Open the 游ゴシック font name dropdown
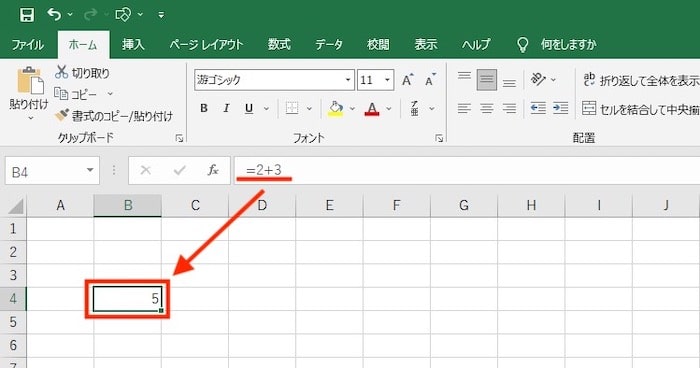This screenshot has height=368, width=700. pos(348,80)
